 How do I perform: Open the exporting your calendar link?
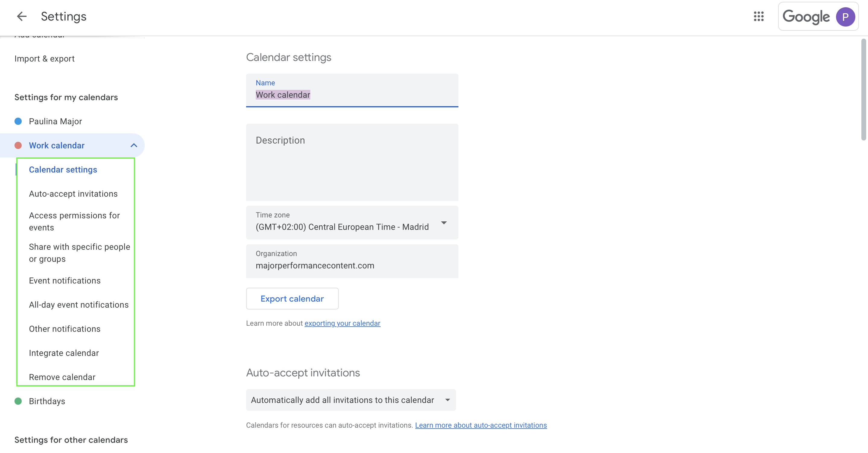[342, 323]
